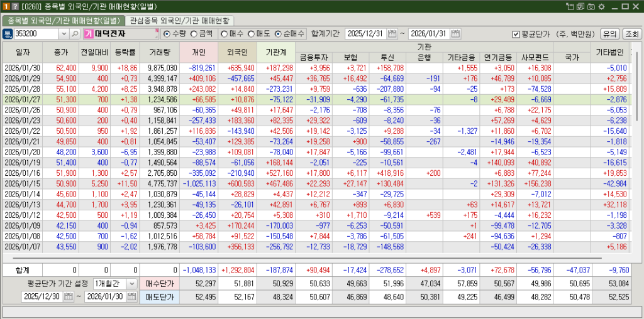The image size is (644, 319).
Task: Click the 유의 notice button
Action: click(x=609, y=34)
